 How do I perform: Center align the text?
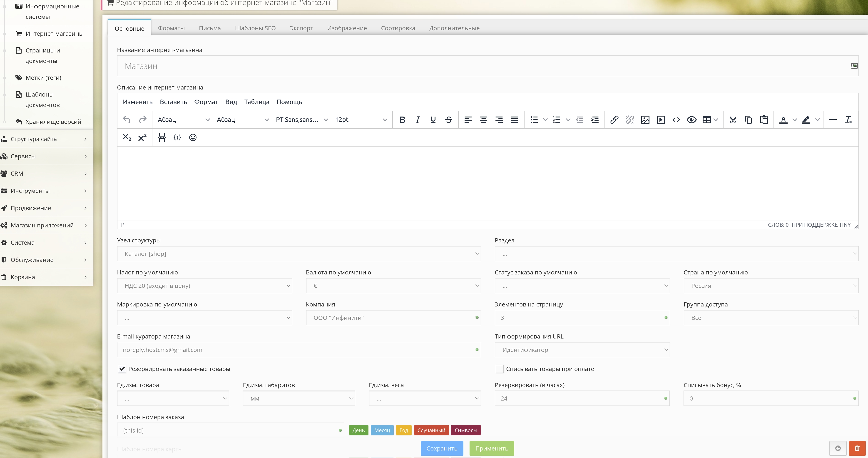pyautogui.click(x=484, y=120)
